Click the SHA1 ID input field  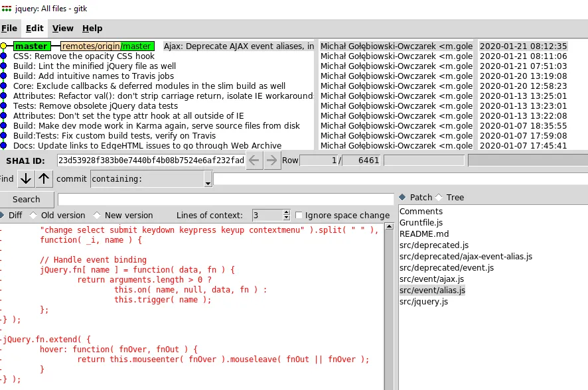coord(151,161)
